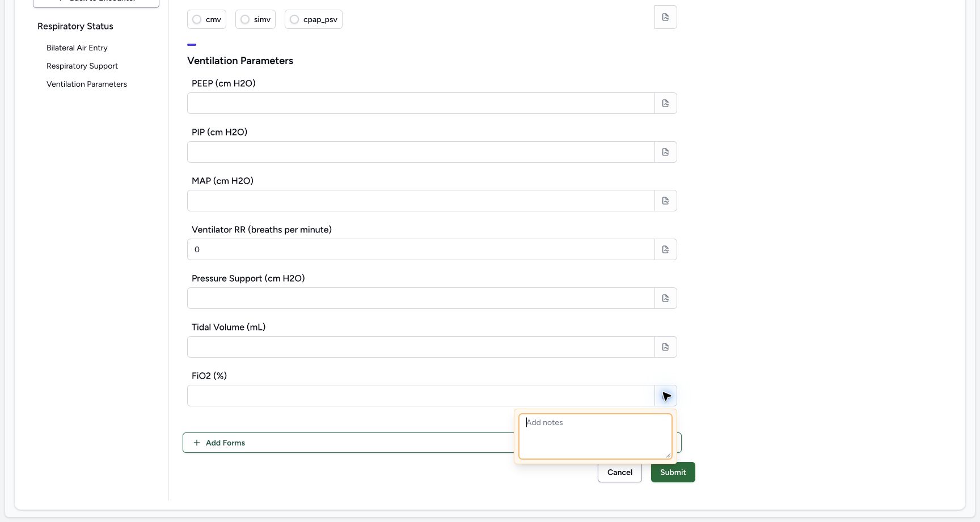This screenshot has height=522, width=980.
Task: Open notes icon beside ventilation mode options
Action: pyautogui.click(x=666, y=17)
